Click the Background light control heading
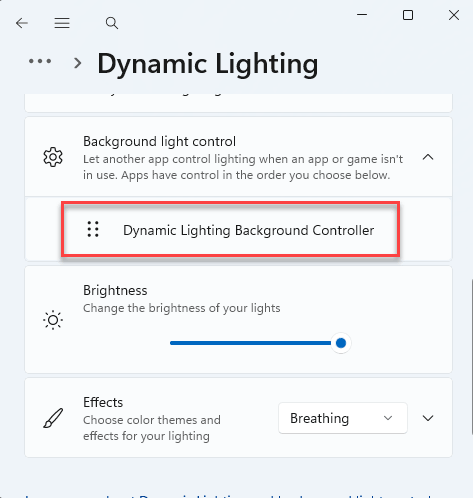The height and width of the screenshot is (498, 473). [x=159, y=141]
